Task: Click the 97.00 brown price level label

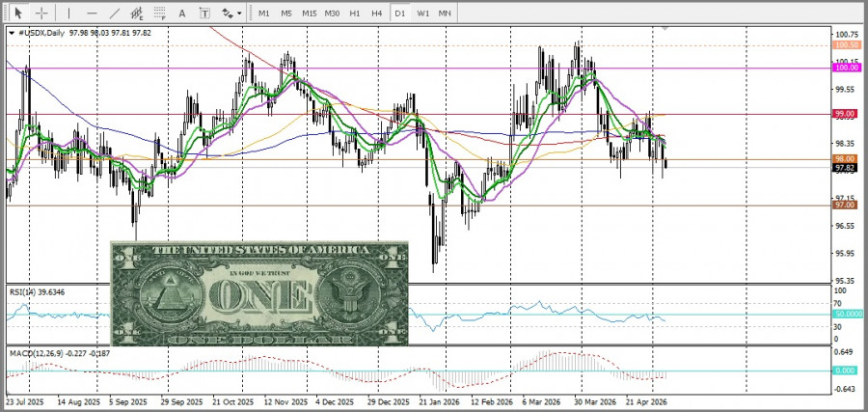Action: (846, 205)
